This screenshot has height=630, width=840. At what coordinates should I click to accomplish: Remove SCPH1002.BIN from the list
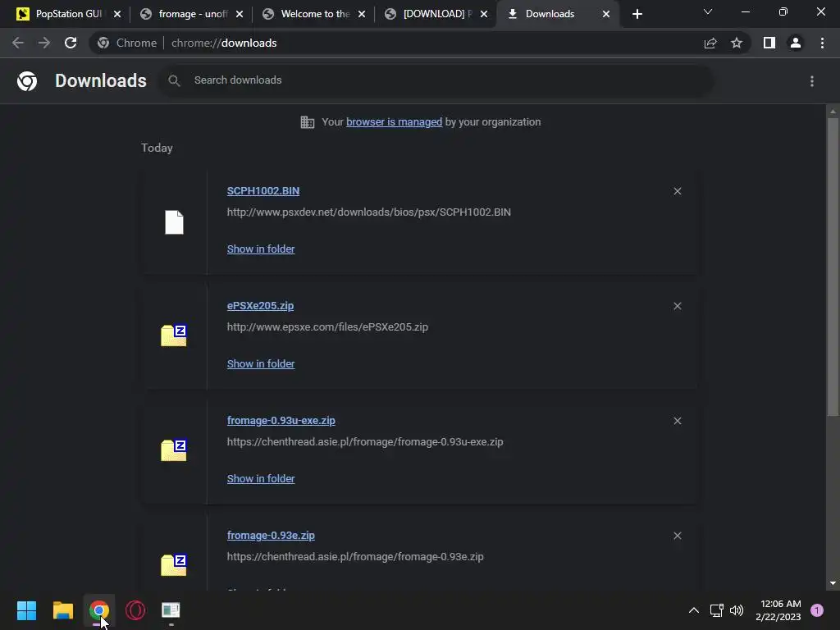click(677, 191)
